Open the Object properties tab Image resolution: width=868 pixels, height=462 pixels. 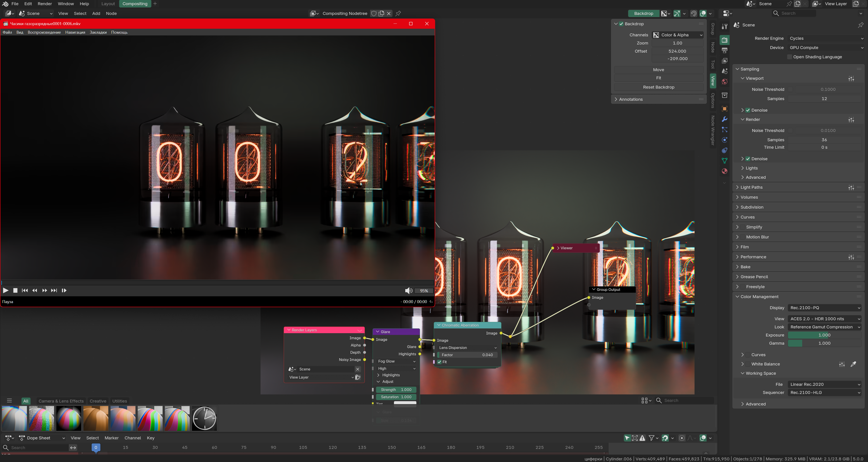coord(724,109)
